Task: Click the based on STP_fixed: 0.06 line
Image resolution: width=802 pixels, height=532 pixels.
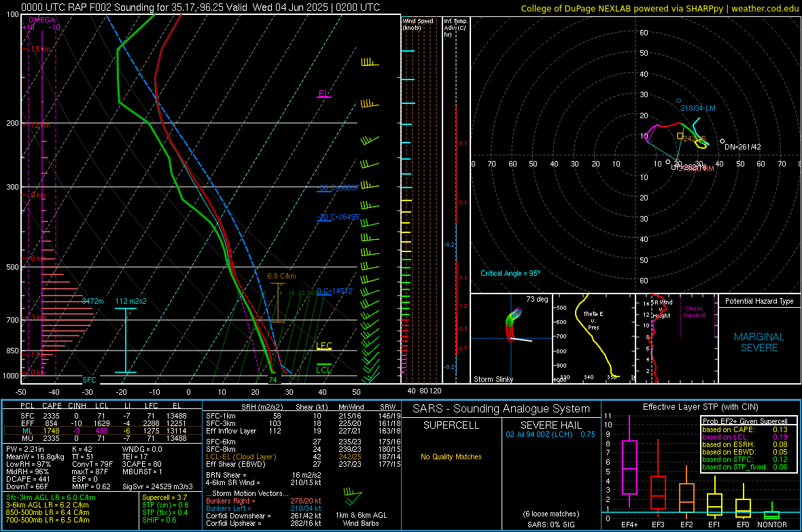Action: [745, 467]
